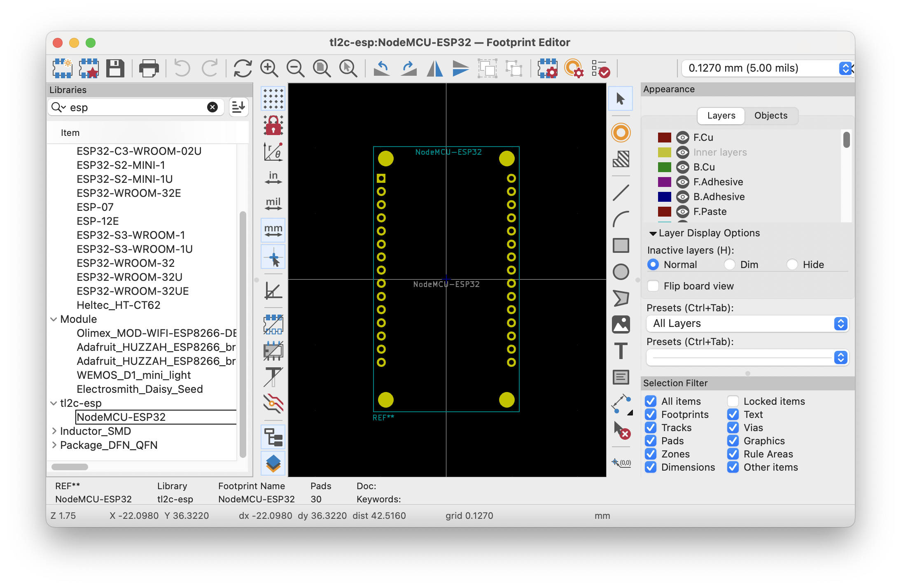Click the Mirror horizontally icon
Screen dimensions: 901x588
click(x=434, y=68)
